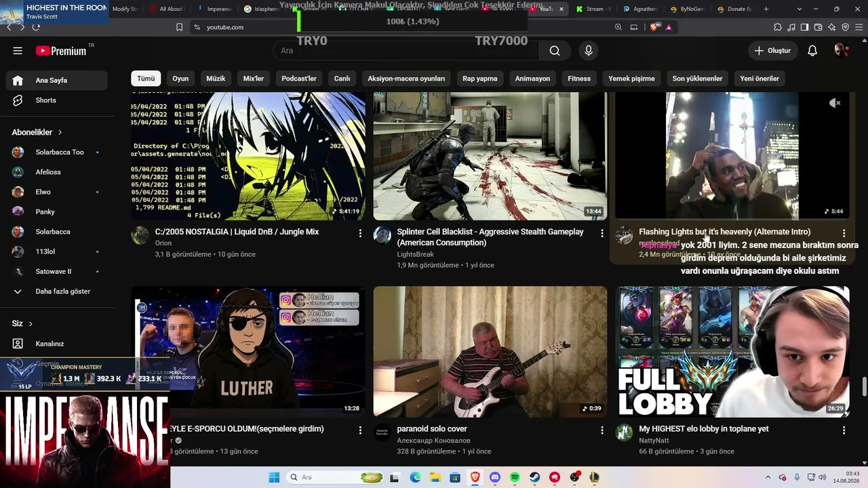This screenshot has height=488, width=868.
Task: Filter by Yemek pişirme chip
Action: pos(631,79)
